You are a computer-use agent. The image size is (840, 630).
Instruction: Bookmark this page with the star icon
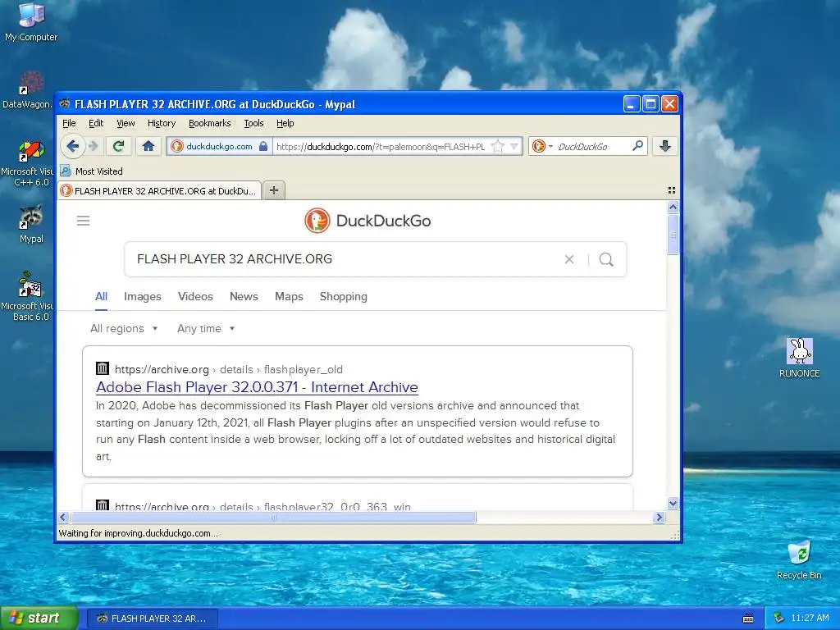coord(498,146)
